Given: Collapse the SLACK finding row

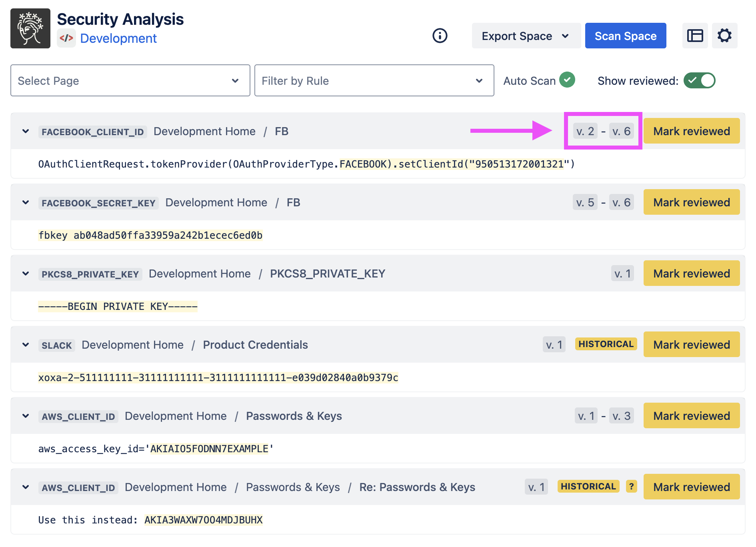Looking at the screenshot, I should pos(26,345).
